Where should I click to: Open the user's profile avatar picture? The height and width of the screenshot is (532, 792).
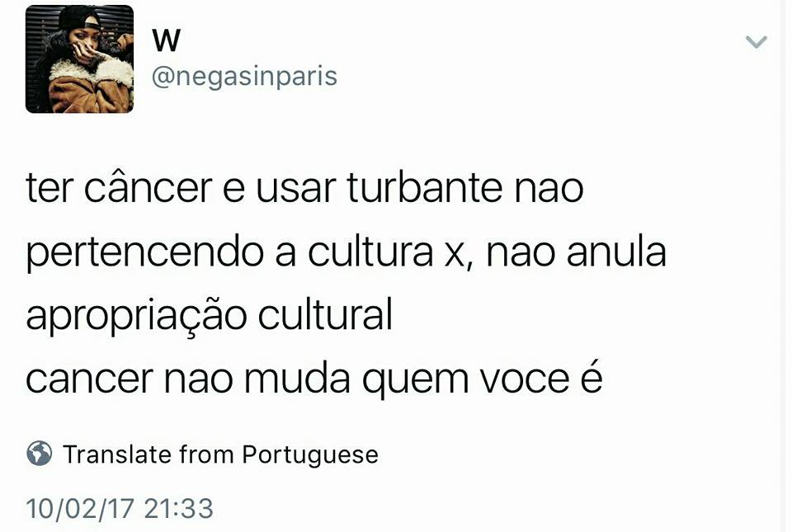tap(79, 59)
